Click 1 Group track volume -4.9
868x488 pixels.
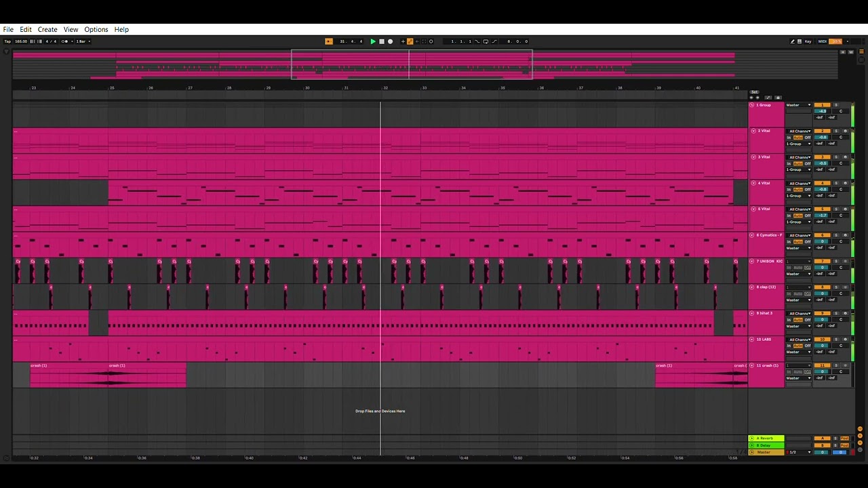pos(822,111)
